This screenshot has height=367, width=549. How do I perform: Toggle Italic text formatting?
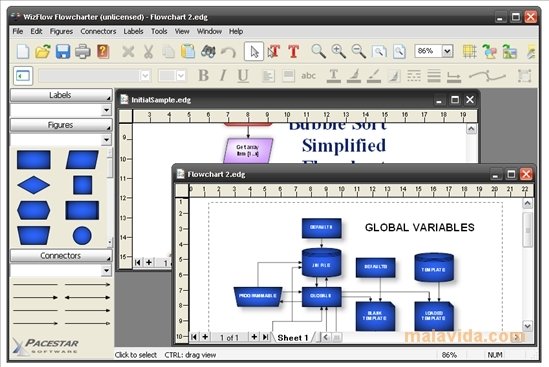point(223,75)
